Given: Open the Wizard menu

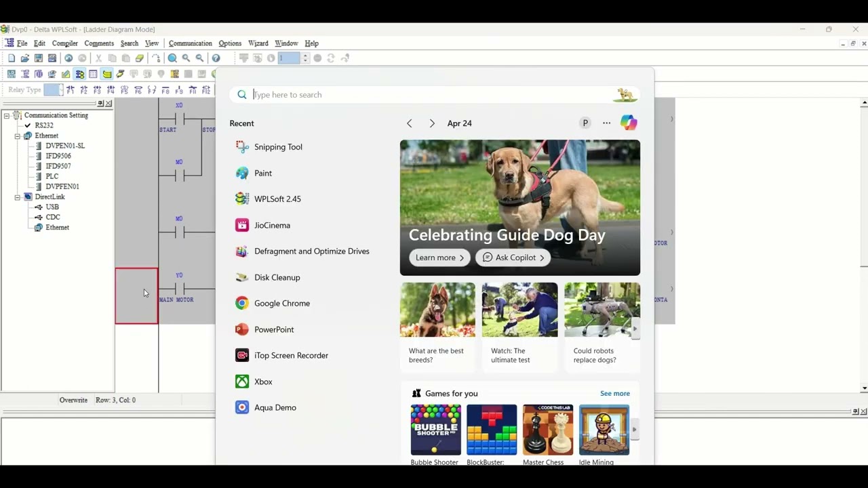Looking at the screenshot, I should 258,43.
